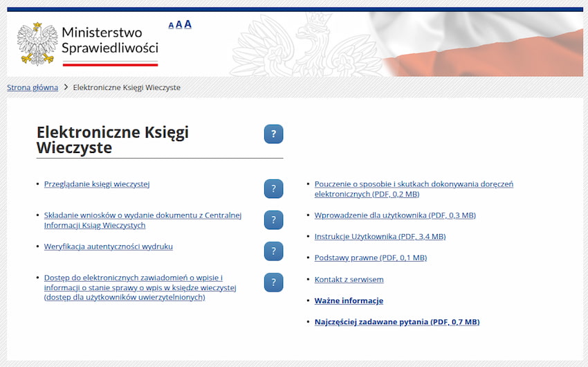Set the medium font size A

[x=179, y=25]
